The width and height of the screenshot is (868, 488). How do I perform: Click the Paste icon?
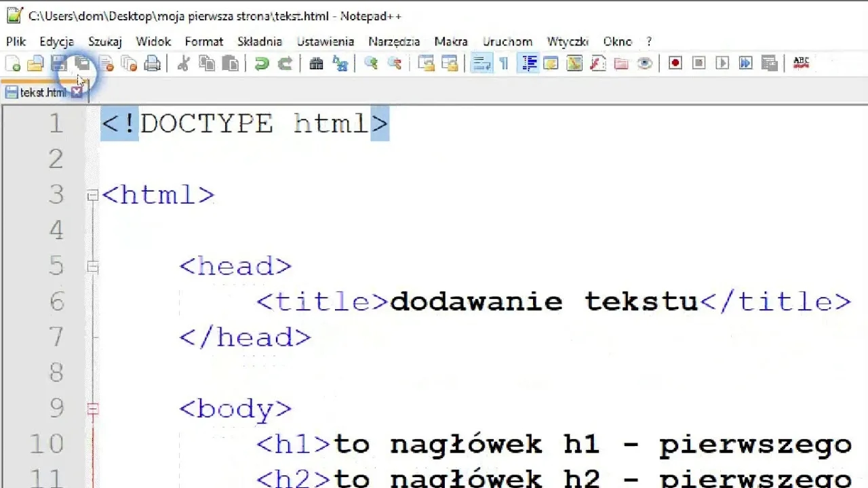pyautogui.click(x=231, y=63)
